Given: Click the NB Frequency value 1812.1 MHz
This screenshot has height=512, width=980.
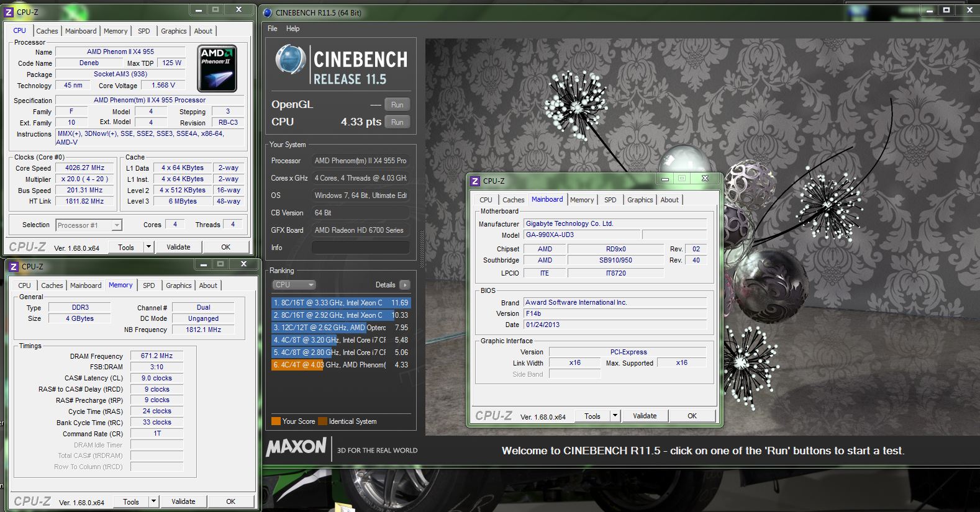Looking at the screenshot, I should (x=203, y=330).
